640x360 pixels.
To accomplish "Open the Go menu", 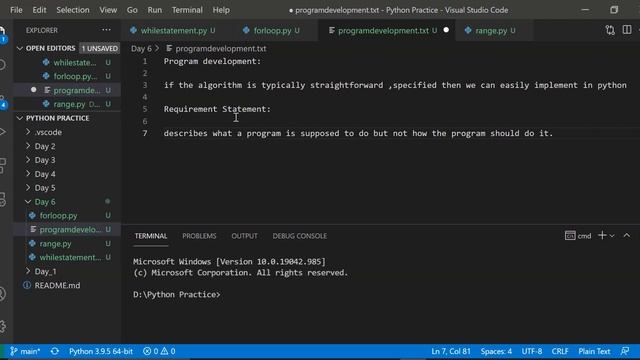I will click(132, 10).
